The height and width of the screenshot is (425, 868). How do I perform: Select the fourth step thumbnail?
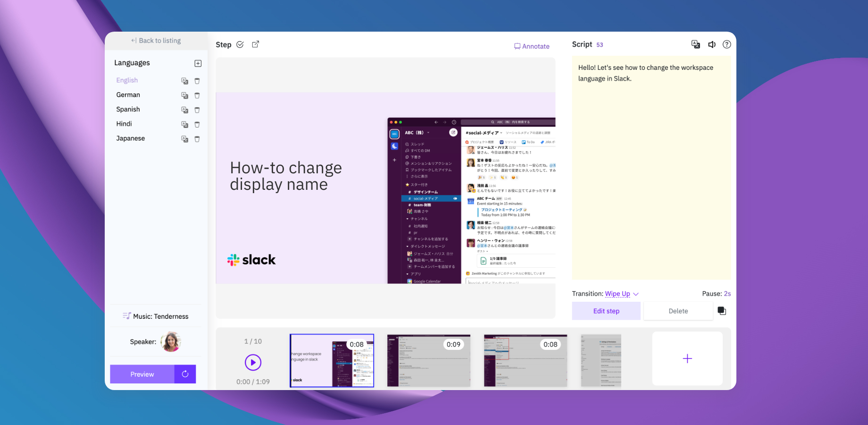click(x=601, y=361)
